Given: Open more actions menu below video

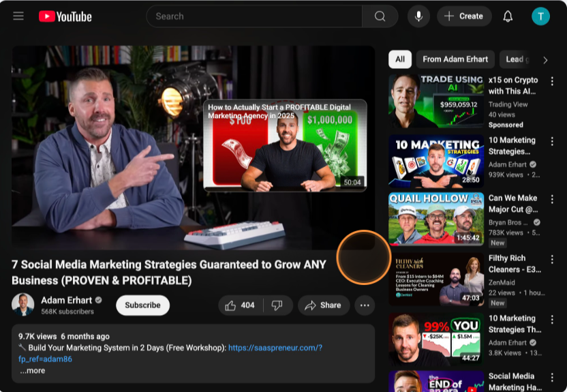Looking at the screenshot, I should tap(365, 305).
